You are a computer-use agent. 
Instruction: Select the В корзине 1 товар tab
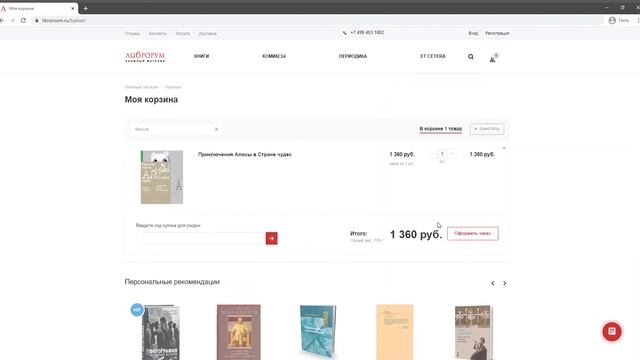click(441, 129)
